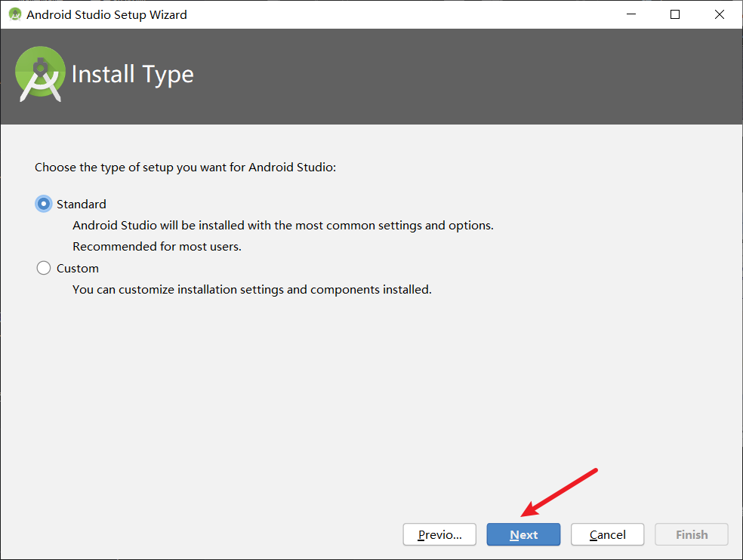Click the maximize icon on the title bar
Image resolution: width=743 pixels, height=560 pixels.
point(674,14)
